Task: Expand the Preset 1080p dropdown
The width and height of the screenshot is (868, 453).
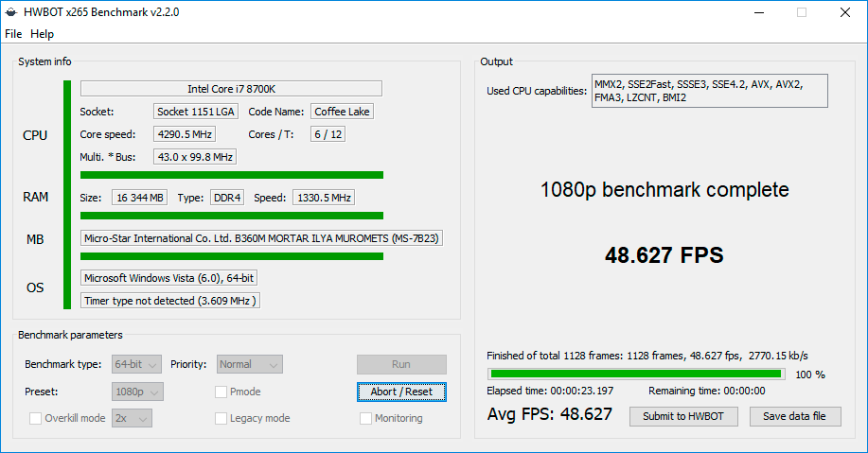Action: point(137,392)
